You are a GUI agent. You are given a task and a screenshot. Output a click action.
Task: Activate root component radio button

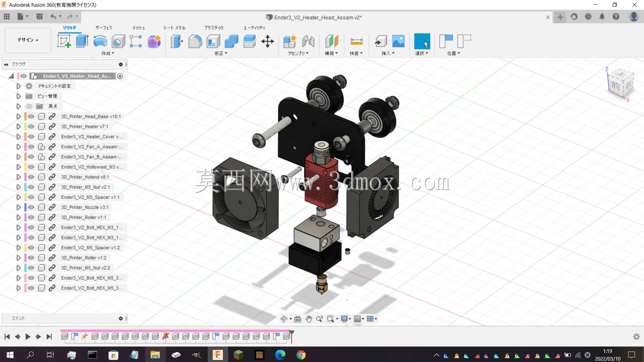[x=120, y=76]
